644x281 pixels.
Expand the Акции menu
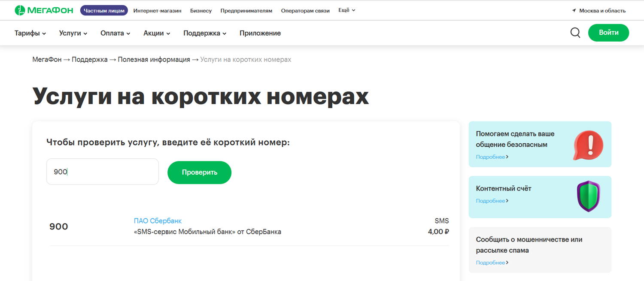[157, 33]
